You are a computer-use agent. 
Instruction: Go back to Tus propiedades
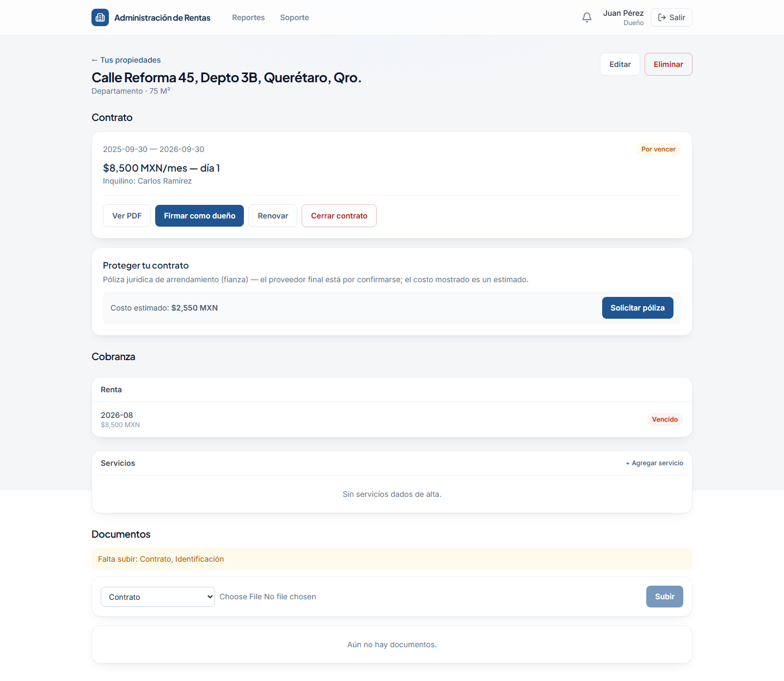[x=126, y=60]
